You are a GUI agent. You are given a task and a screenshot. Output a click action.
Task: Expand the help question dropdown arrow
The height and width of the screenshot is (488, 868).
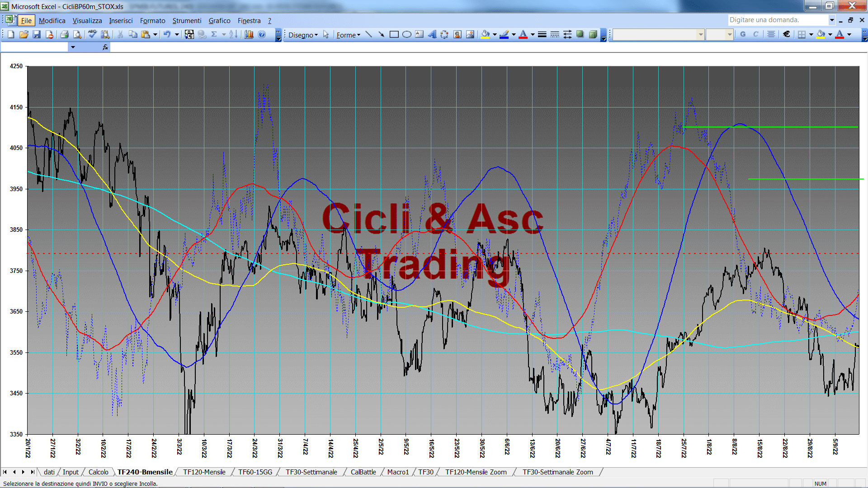coord(832,20)
